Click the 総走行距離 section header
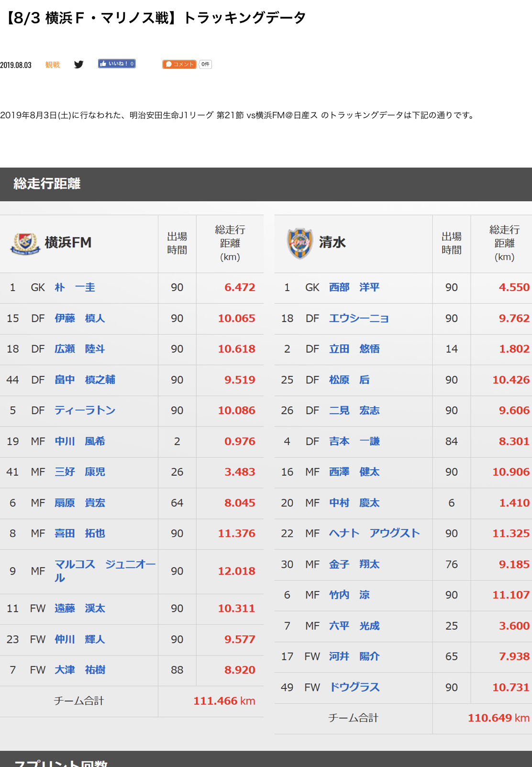Screen dimensions: 532x767 [x=47, y=184]
